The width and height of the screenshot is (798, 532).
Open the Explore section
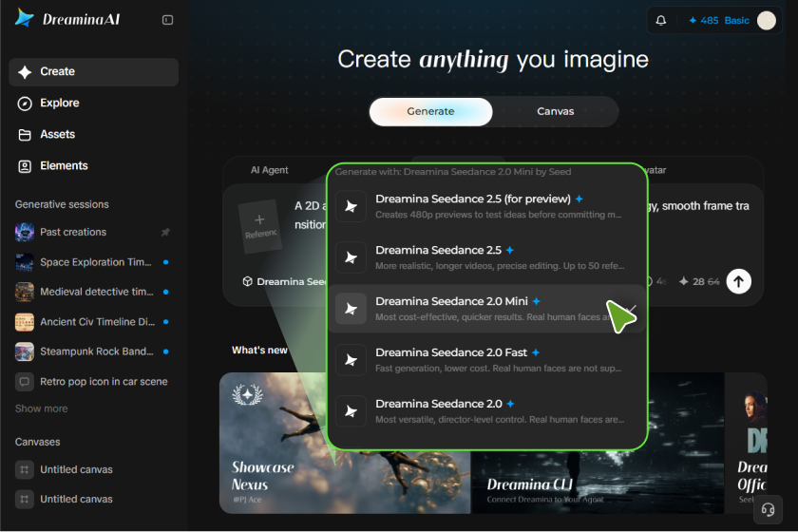click(x=94, y=103)
